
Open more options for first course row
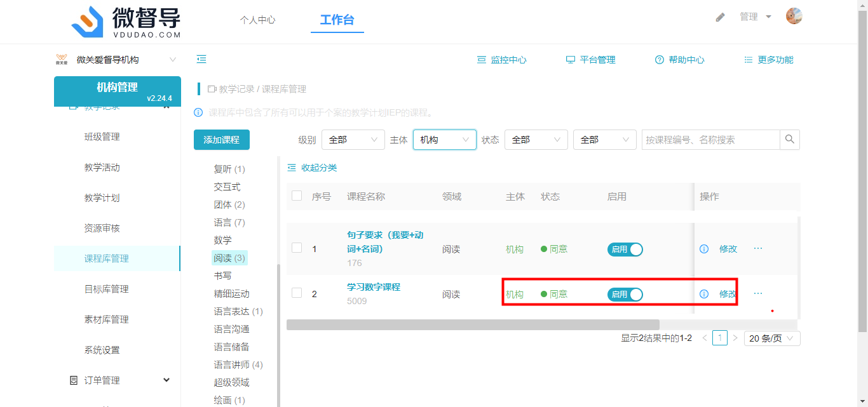pyautogui.click(x=757, y=248)
